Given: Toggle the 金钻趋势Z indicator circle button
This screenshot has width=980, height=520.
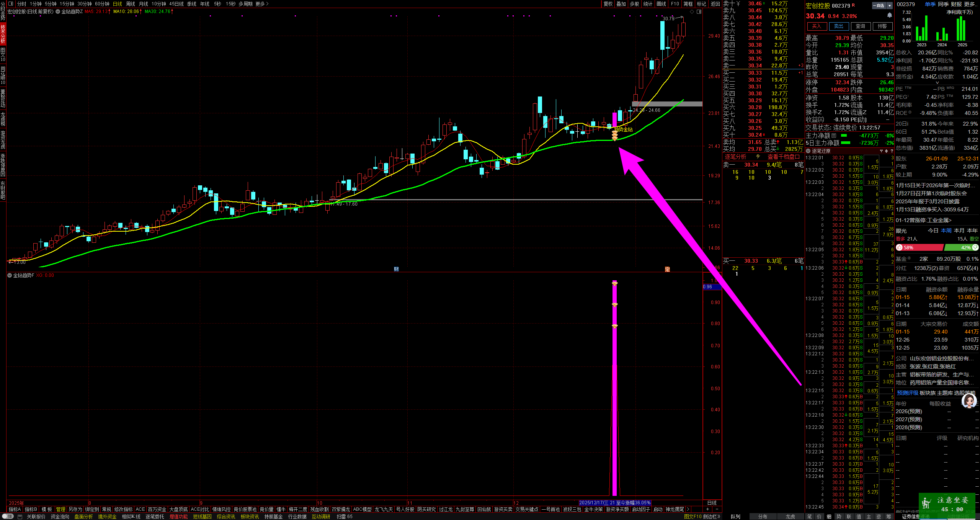Looking at the screenshot, I should pyautogui.click(x=58, y=11).
